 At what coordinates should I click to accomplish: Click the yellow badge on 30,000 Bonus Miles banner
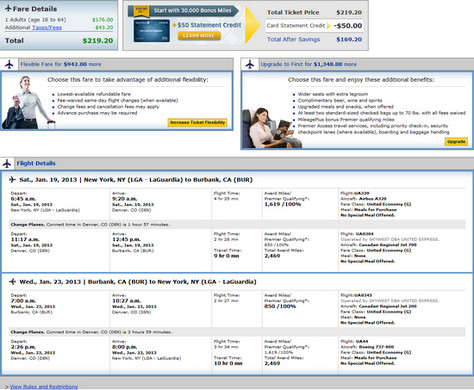click(141, 11)
